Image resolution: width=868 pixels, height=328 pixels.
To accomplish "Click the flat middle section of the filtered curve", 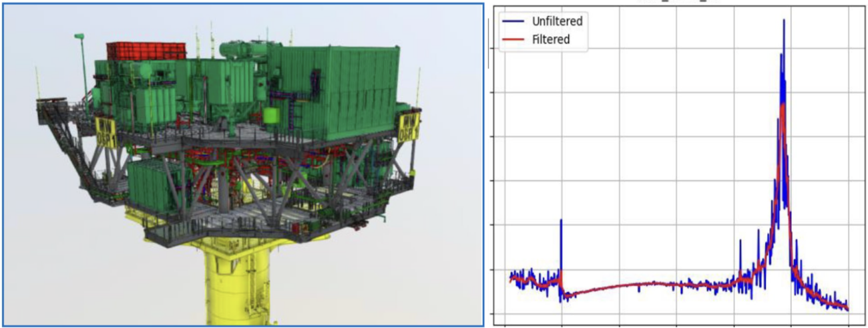I will tap(648, 285).
